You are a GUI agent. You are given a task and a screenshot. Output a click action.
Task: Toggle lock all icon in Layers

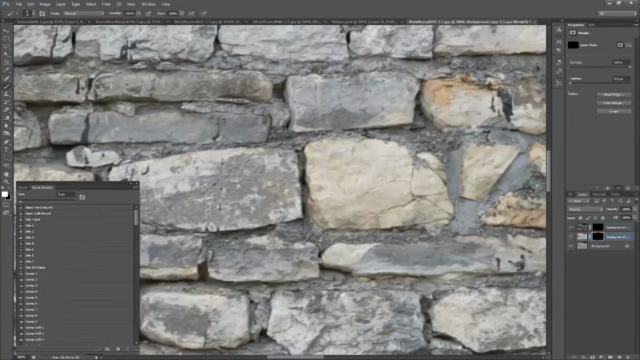point(602,218)
